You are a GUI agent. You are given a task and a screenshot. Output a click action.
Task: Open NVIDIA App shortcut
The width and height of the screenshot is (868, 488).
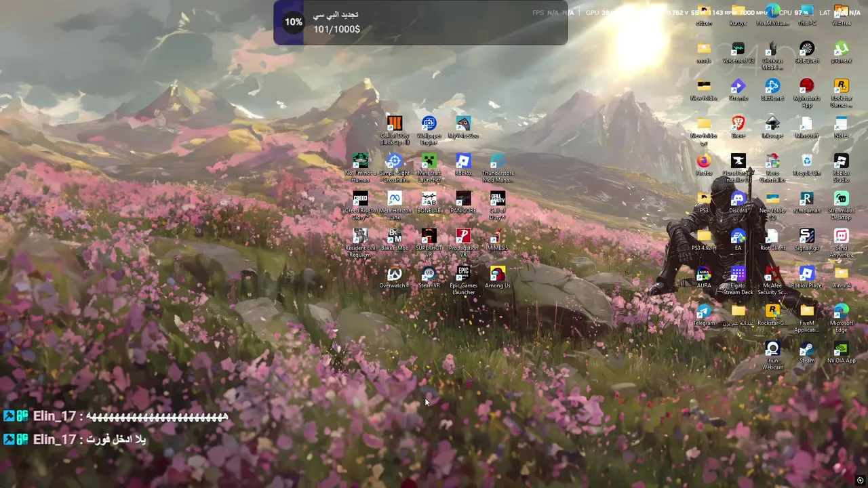click(x=841, y=348)
